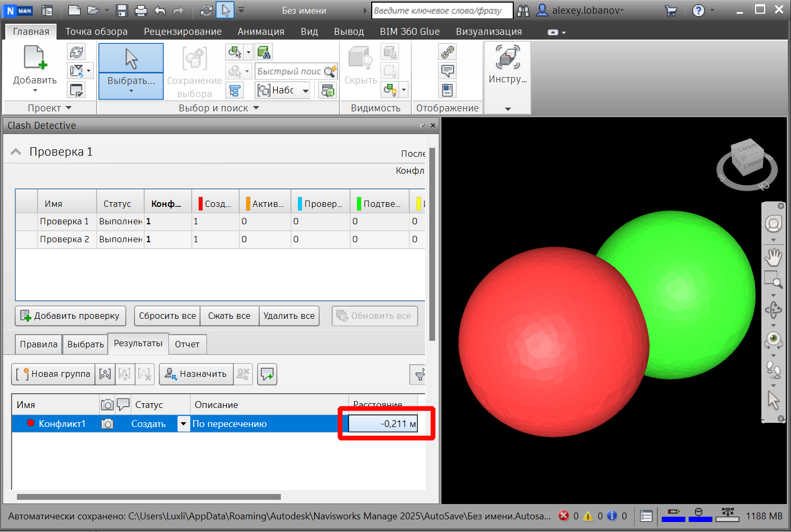Click the Select (Выбрать) arrow tool

[x=131, y=59]
